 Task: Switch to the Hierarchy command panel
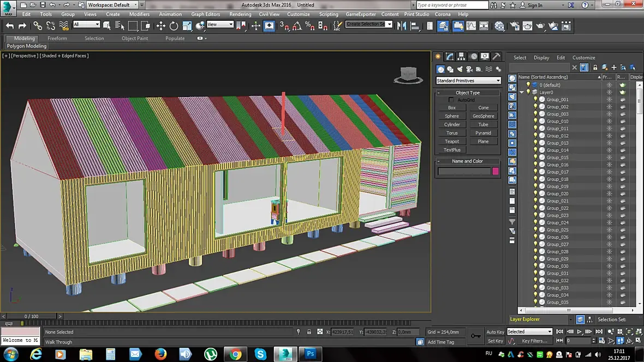[462, 57]
